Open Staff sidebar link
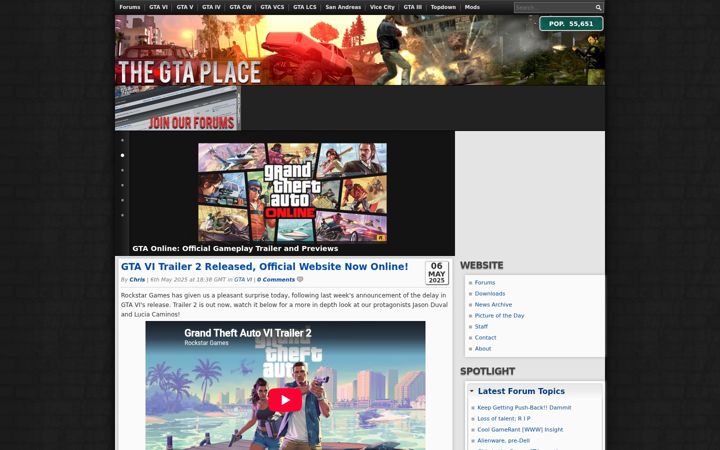The image size is (720, 450). [x=481, y=326]
